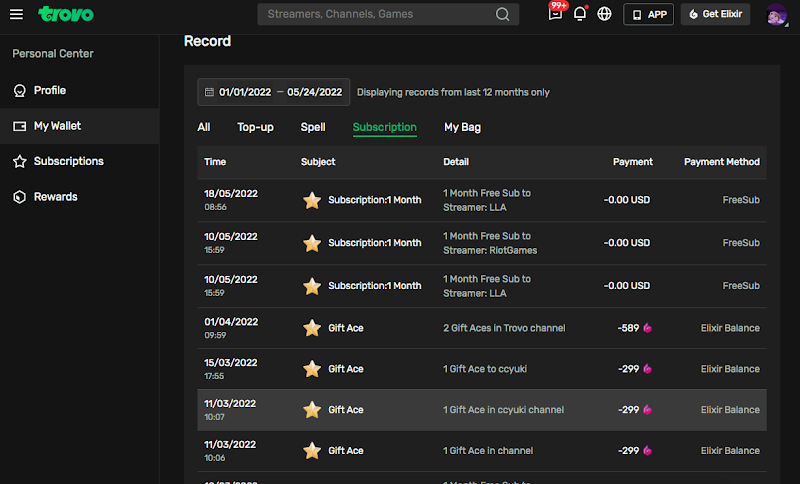Screen dimensions: 800x484
Task: Switch to the Spell tab
Action: [x=313, y=127]
